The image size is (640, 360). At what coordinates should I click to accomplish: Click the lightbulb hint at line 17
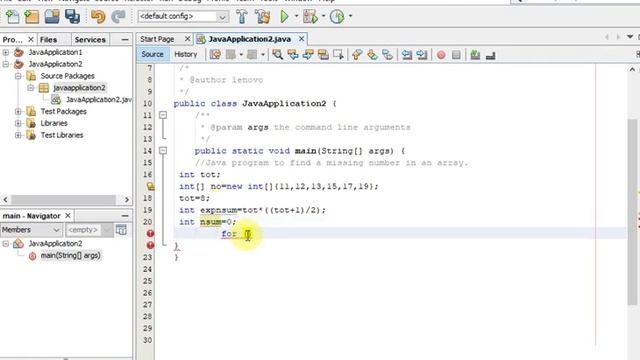pos(150,187)
